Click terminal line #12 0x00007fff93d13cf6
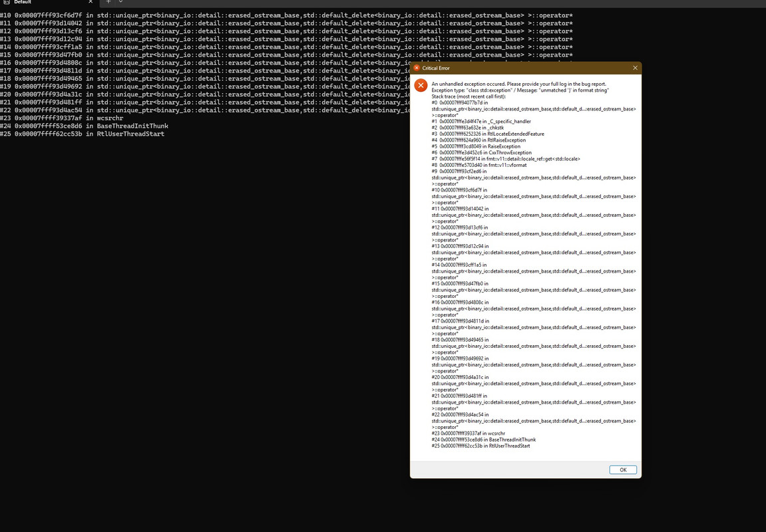This screenshot has height=532, width=766. pos(286,31)
